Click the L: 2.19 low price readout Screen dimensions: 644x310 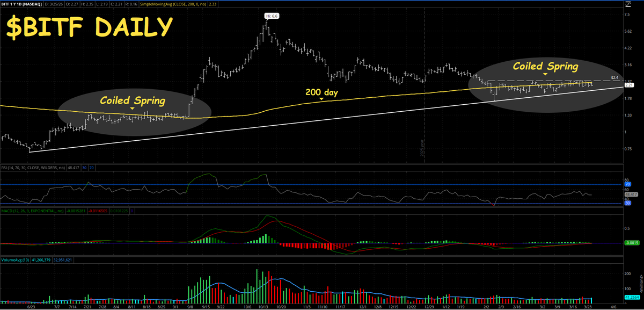coord(101,4)
